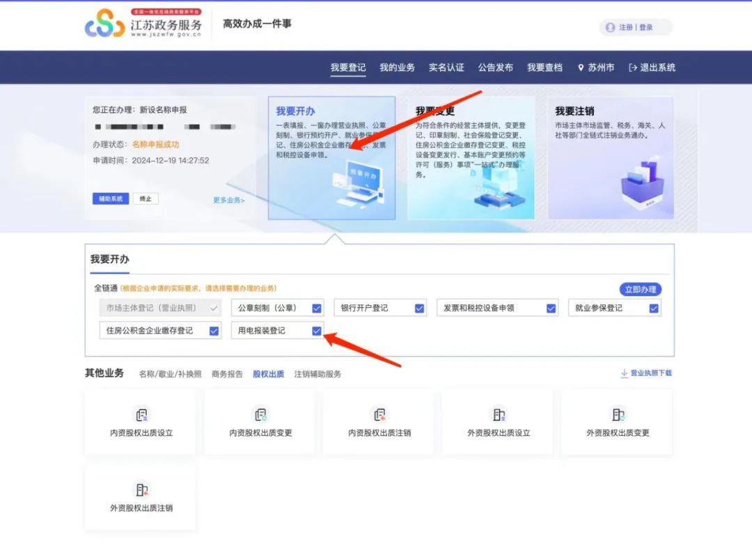Toggle the 银行开户登记 checkbox
The image size is (752, 560).
pyautogui.click(x=419, y=307)
